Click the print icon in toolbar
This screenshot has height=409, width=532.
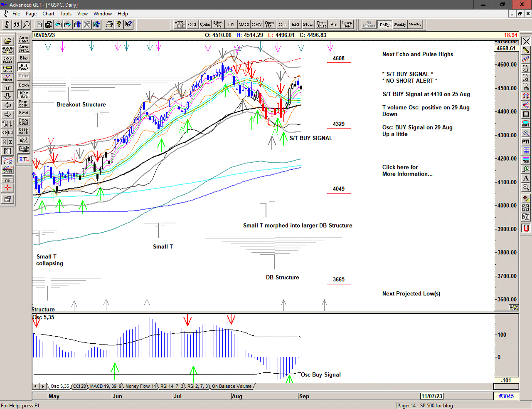tap(109, 25)
